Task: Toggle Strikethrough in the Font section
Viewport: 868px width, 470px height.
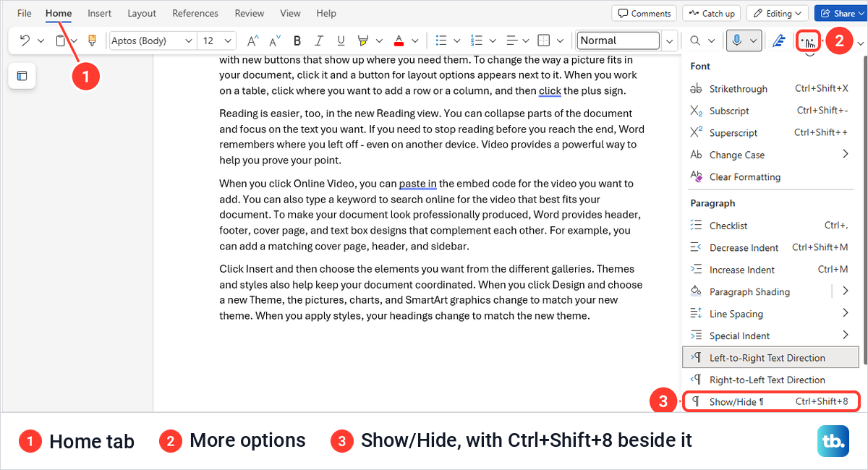Action: pos(770,89)
